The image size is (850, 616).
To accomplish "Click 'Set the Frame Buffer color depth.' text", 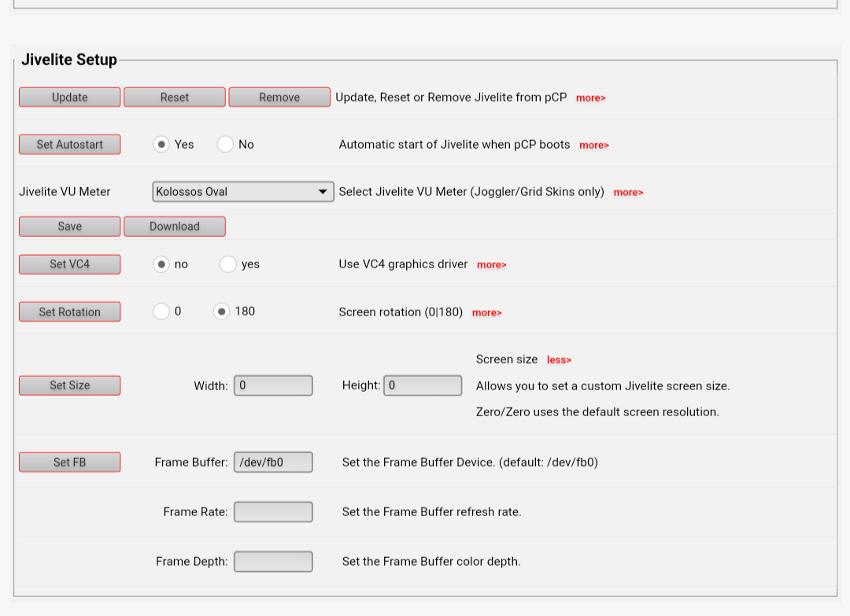I will tap(431, 562).
